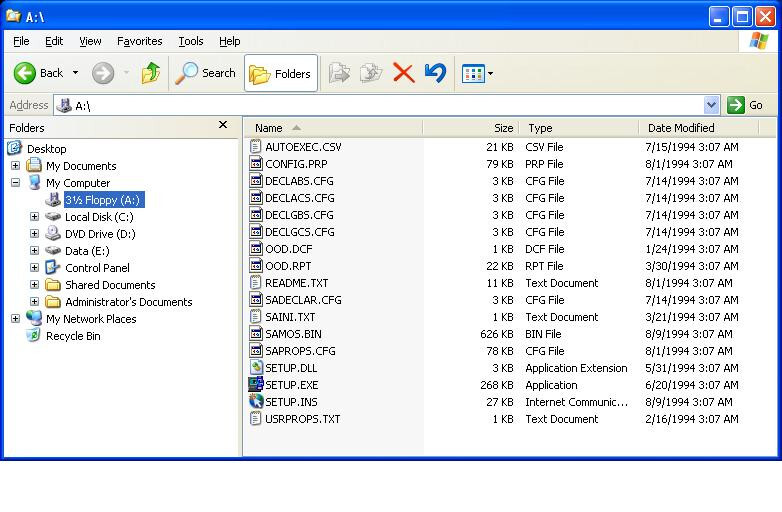This screenshot has width=782, height=512.
Task: Click the SETUP.DLL file icon
Action: tap(256, 367)
